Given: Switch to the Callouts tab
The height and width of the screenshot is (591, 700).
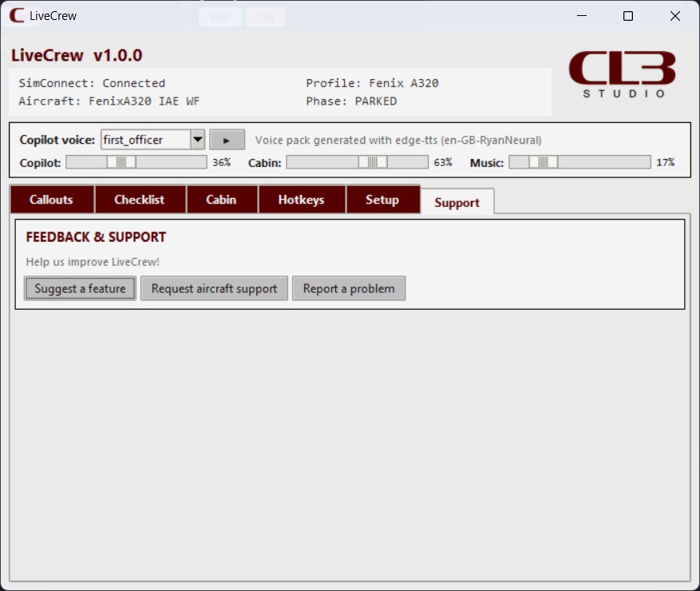Looking at the screenshot, I should [x=51, y=199].
